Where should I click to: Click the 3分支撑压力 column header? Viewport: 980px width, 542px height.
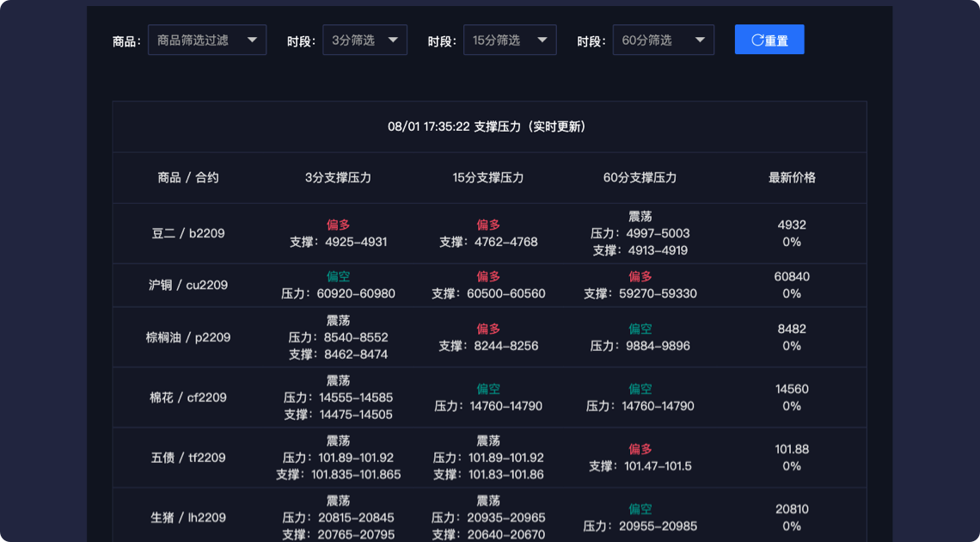coord(338,178)
